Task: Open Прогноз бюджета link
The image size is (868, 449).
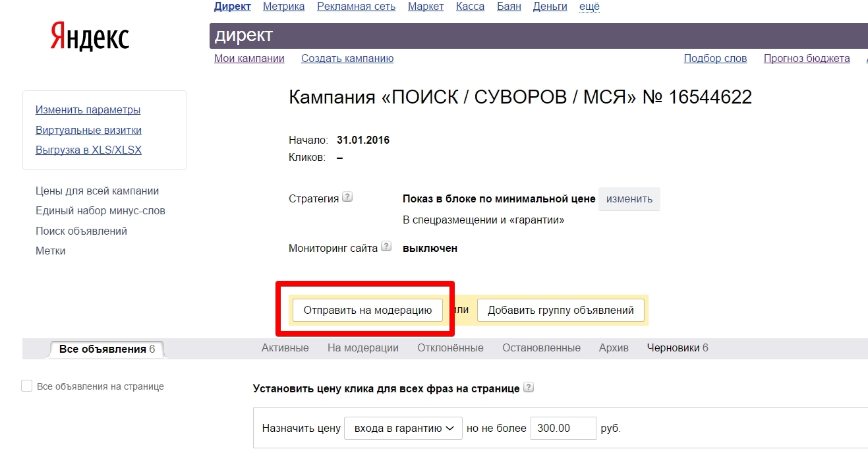Action: coord(807,58)
